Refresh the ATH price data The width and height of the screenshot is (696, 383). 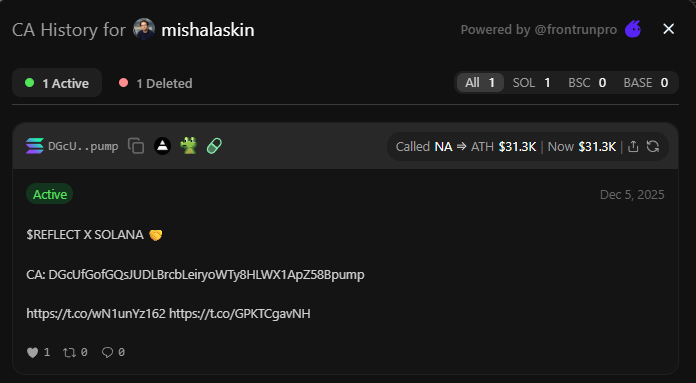click(652, 146)
